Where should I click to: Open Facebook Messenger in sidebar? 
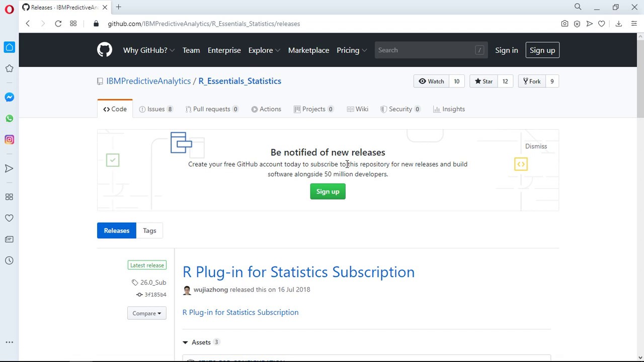point(9,97)
